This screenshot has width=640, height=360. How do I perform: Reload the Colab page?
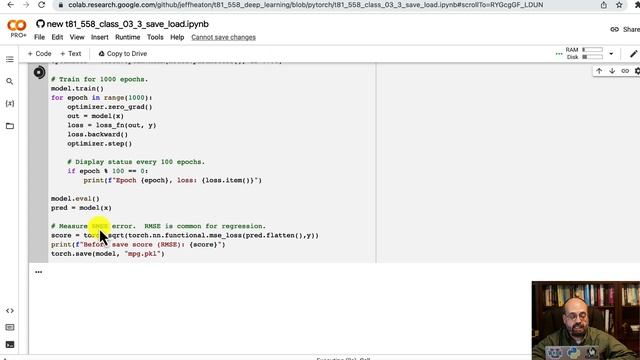point(42,5)
